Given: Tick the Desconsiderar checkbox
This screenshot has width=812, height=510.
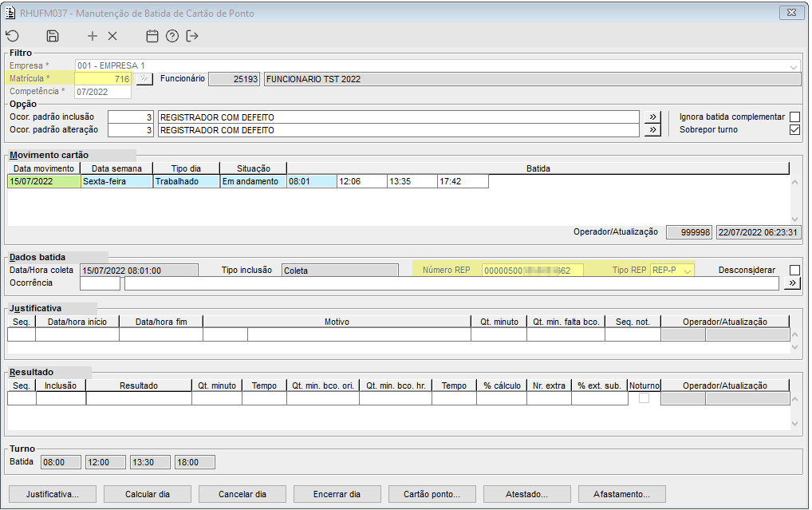Looking at the screenshot, I should 794,271.
